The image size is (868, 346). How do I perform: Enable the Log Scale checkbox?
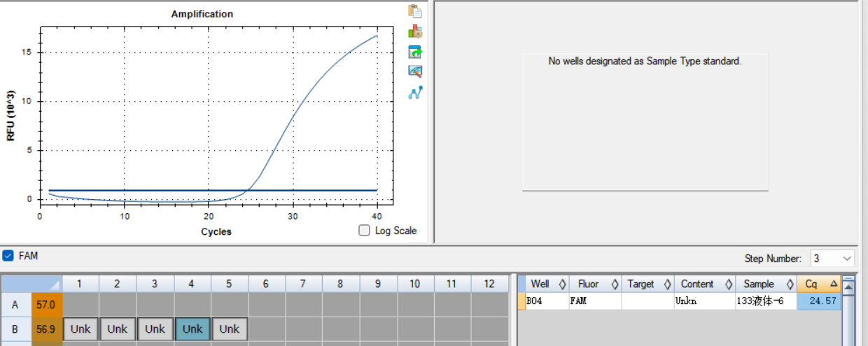[x=364, y=231]
